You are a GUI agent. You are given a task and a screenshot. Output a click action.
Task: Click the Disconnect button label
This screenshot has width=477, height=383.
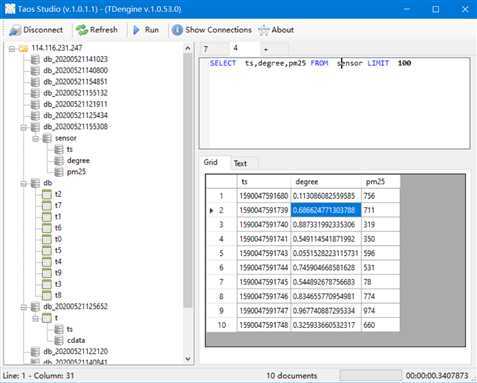coord(43,30)
